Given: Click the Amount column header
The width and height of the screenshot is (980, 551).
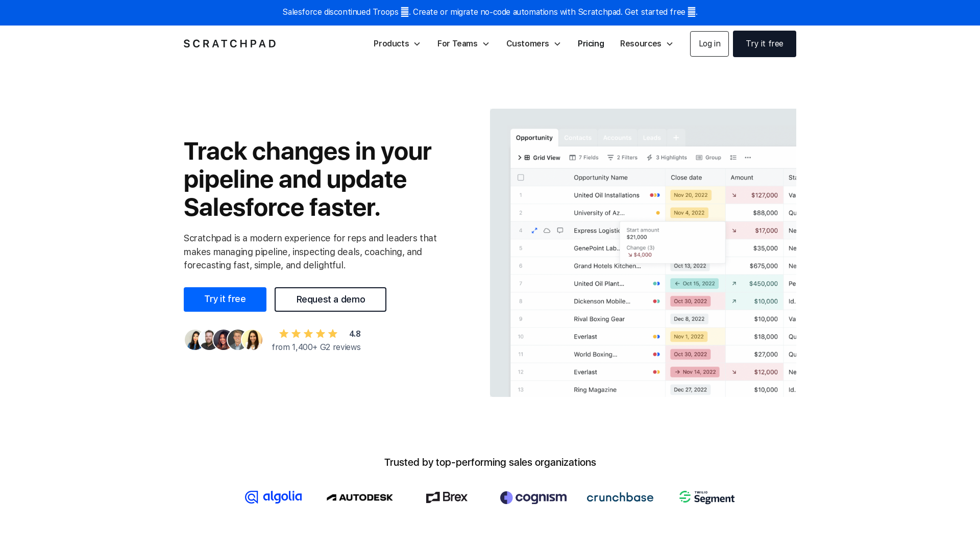Looking at the screenshot, I should click(742, 178).
